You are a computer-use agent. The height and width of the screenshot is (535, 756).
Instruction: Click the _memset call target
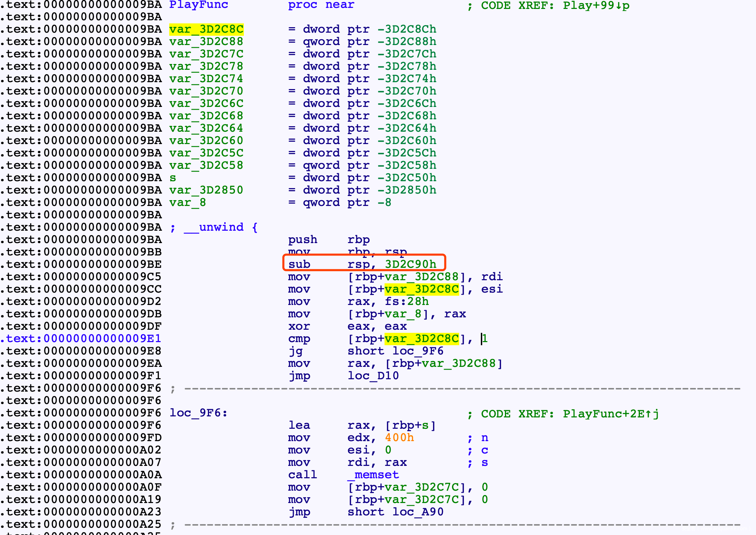pyautogui.click(x=373, y=475)
